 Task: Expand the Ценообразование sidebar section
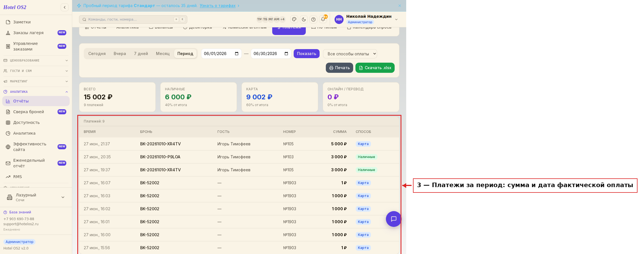[x=36, y=60]
